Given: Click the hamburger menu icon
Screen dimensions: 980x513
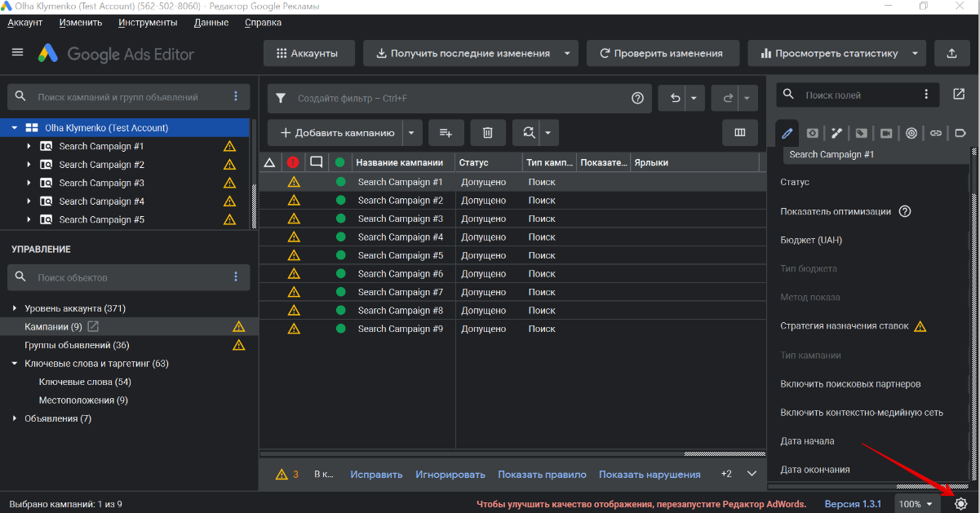Looking at the screenshot, I should point(17,52).
